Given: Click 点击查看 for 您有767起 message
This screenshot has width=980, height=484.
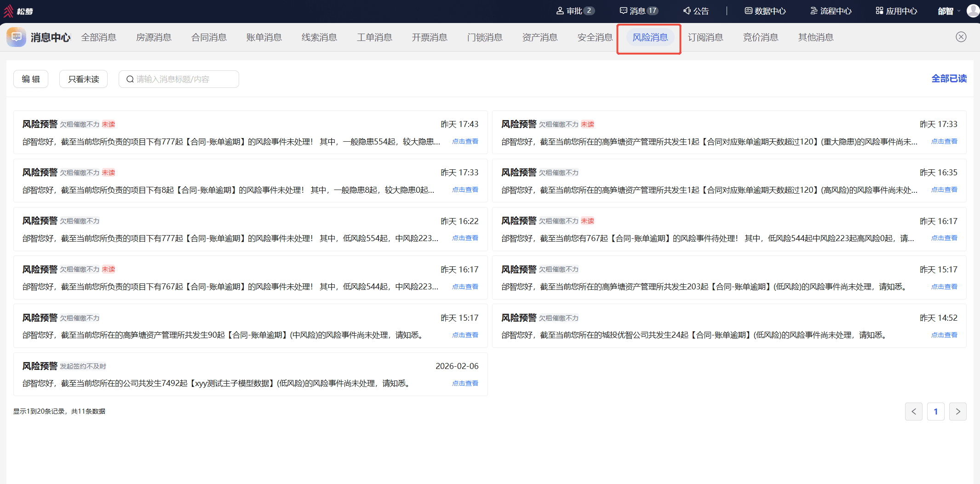Looking at the screenshot, I should point(944,238).
